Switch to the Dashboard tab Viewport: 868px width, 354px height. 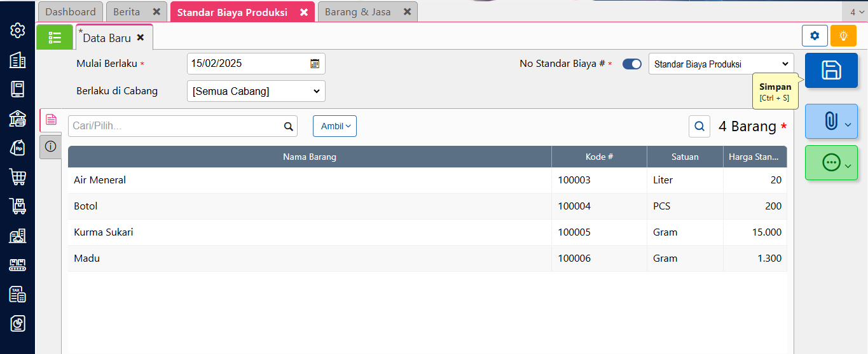71,12
